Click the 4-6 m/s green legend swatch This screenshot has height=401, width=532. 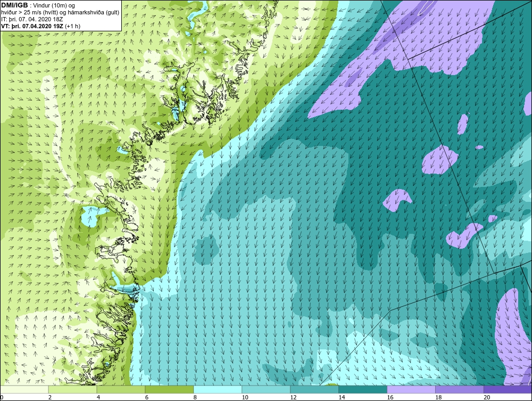(121, 389)
